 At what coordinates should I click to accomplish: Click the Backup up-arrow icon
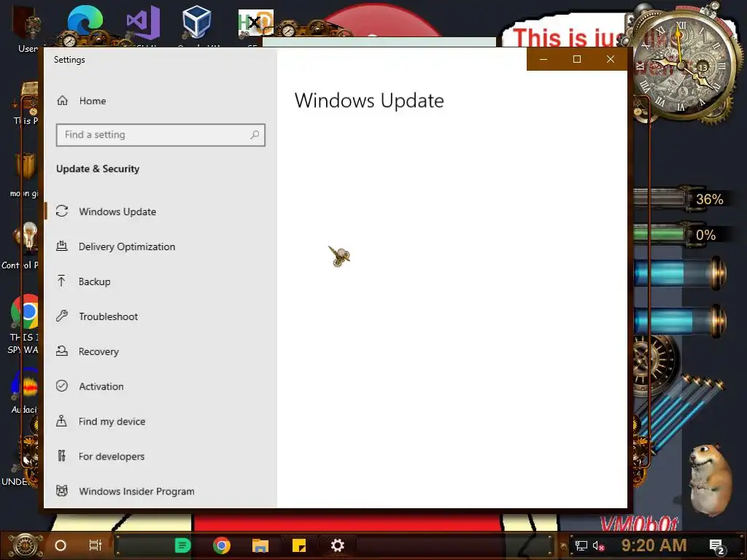tap(61, 281)
